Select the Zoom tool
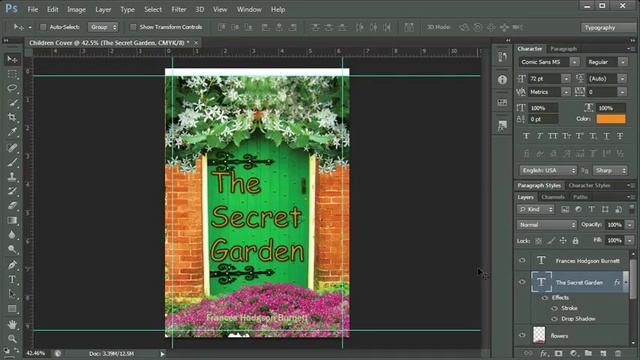The image size is (640, 360). click(12, 338)
